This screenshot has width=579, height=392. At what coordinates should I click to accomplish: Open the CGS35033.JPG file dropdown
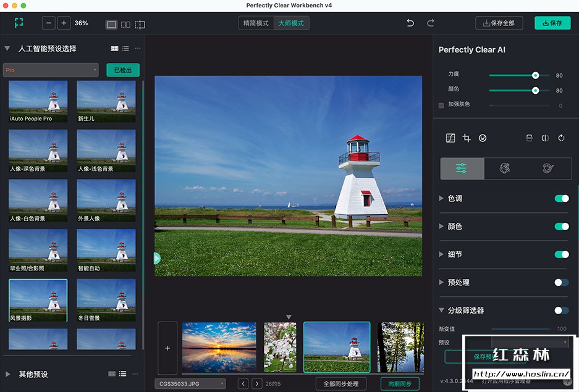(x=190, y=384)
